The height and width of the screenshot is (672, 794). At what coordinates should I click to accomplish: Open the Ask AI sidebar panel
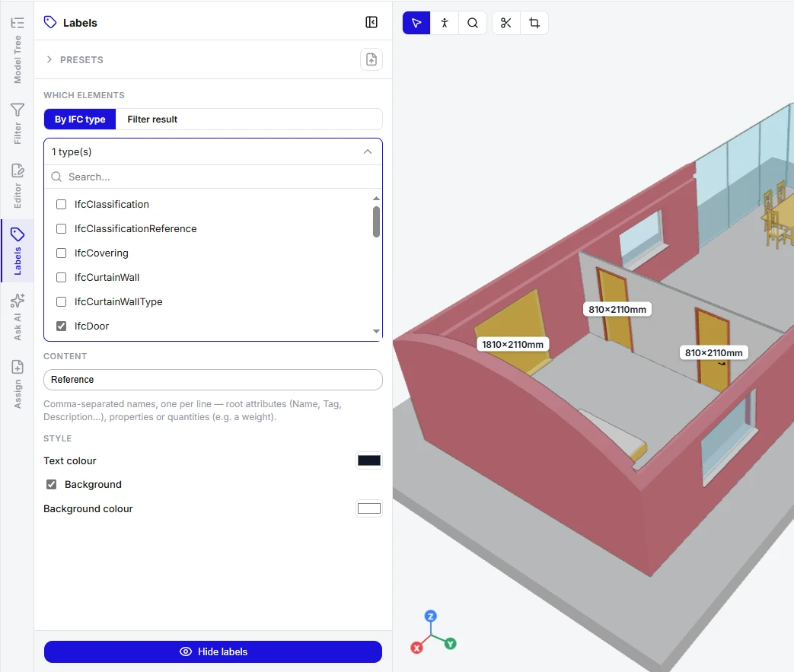tap(18, 317)
